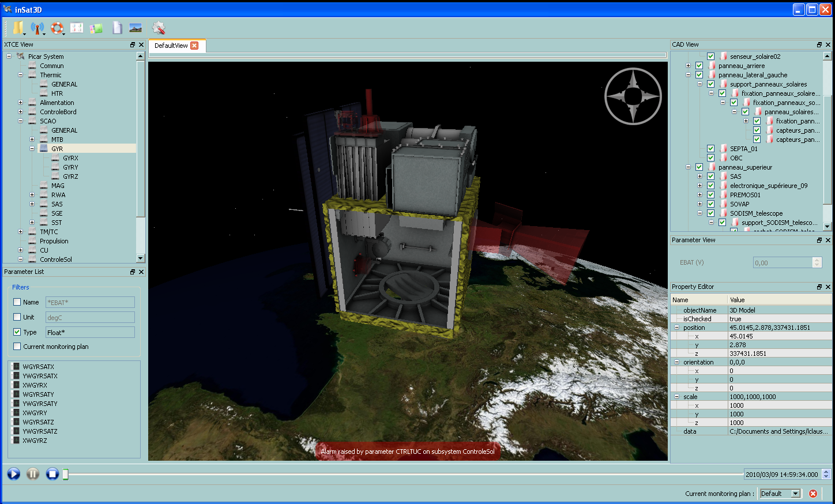Toggle the Current monitoring plan filter checkbox
Viewport: 835px width, 504px height.
click(x=17, y=347)
